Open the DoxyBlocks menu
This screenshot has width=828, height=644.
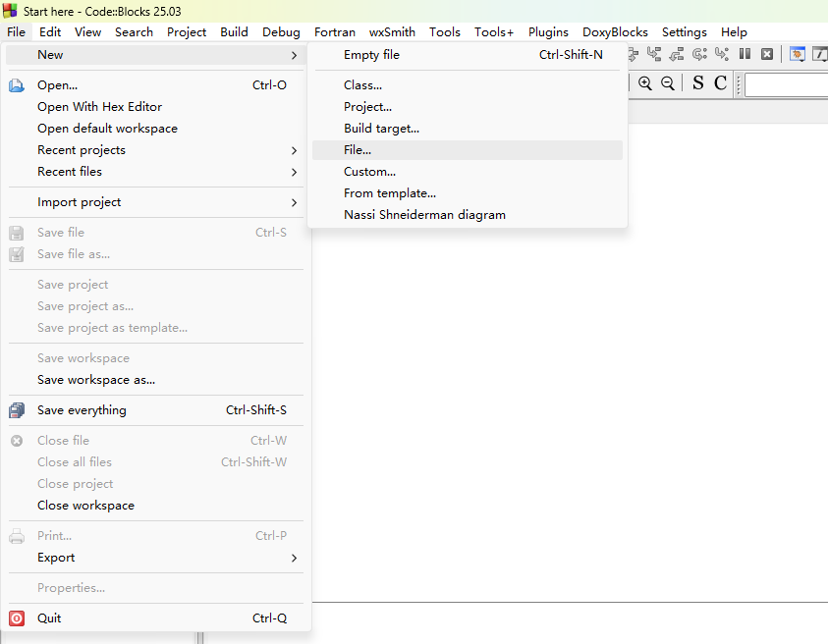coord(615,31)
